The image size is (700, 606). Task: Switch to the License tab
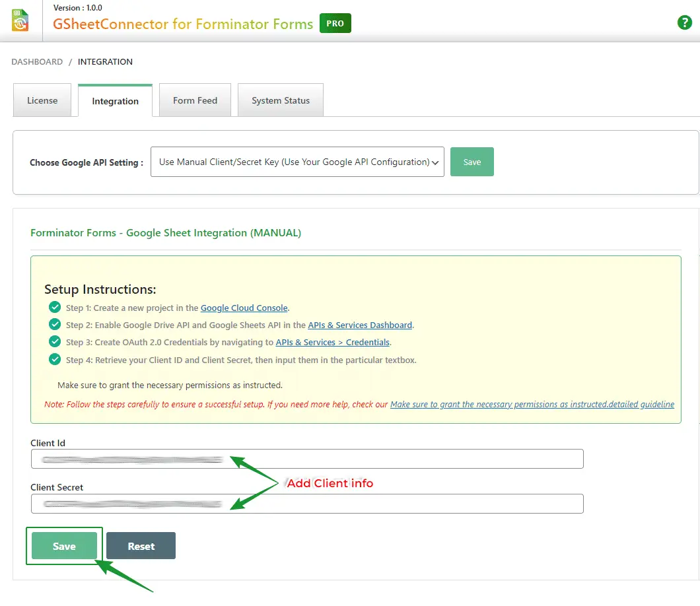point(42,100)
